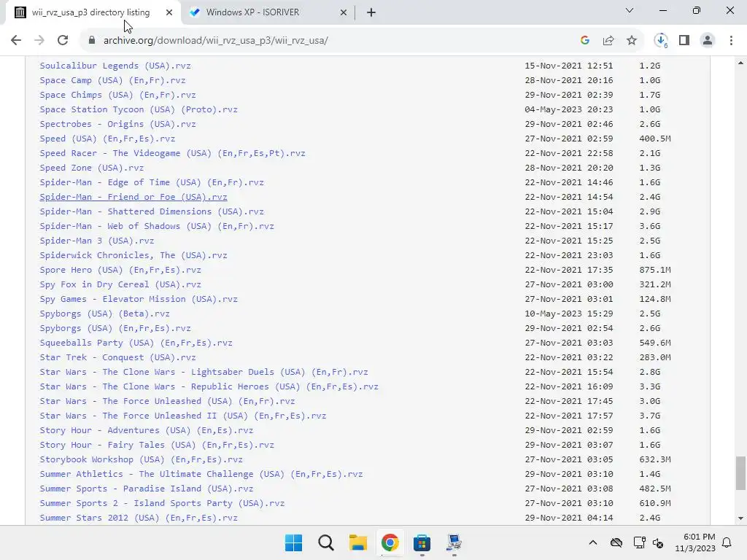This screenshot has width=747, height=560.
Task: Go back to the previous page
Action: tap(16, 40)
